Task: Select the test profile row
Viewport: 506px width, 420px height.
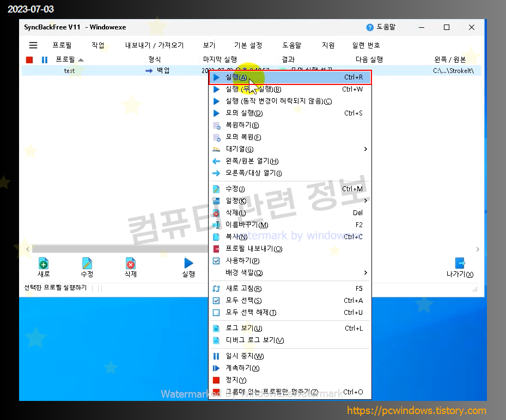Action: coord(69,71)
